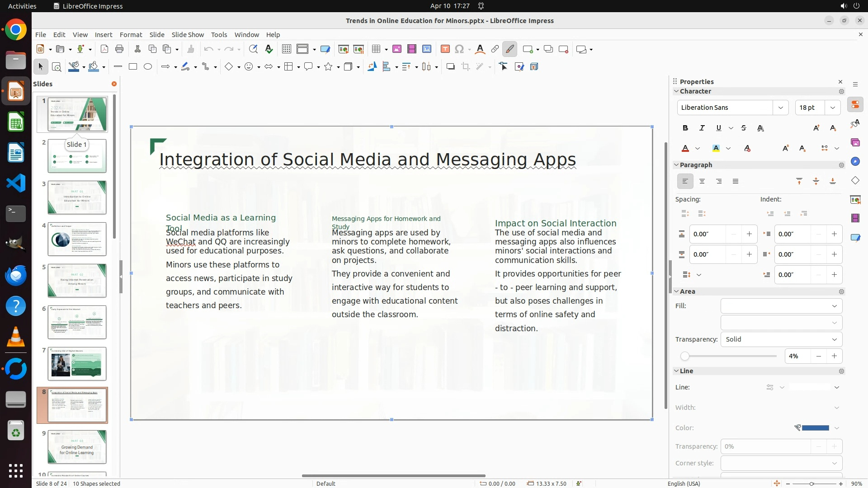Open the Gallery sidebar deck icon

click(855, 143)
